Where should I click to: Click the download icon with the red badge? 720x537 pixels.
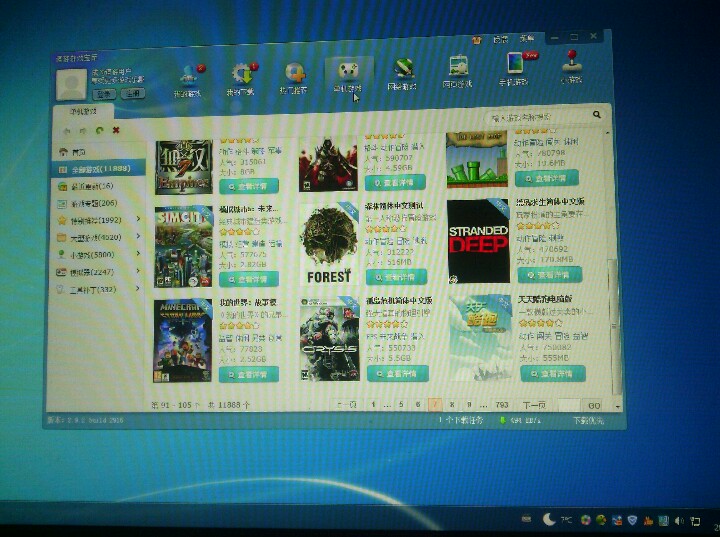pyautogui.click(x=241, y=74)
